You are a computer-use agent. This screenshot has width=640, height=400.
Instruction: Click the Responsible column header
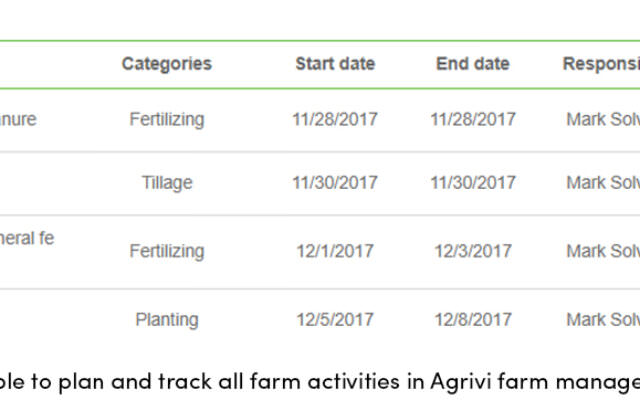tap(601, 64)
